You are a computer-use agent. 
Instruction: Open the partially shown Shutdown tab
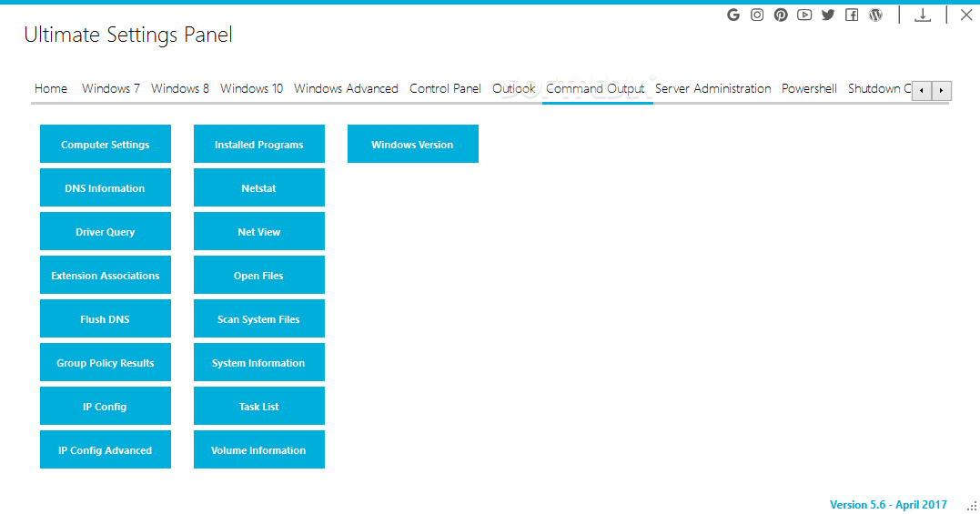click(x=878, y=88)
